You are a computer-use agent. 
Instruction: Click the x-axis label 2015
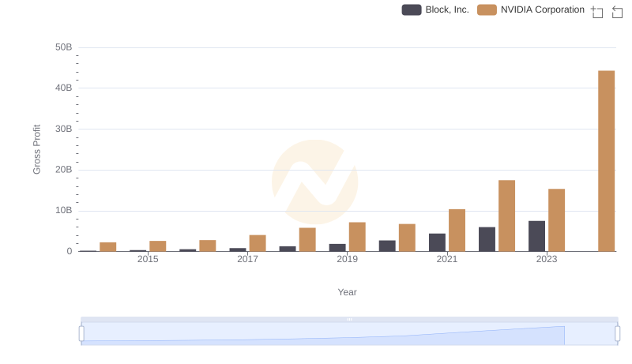tap(148, 259)
